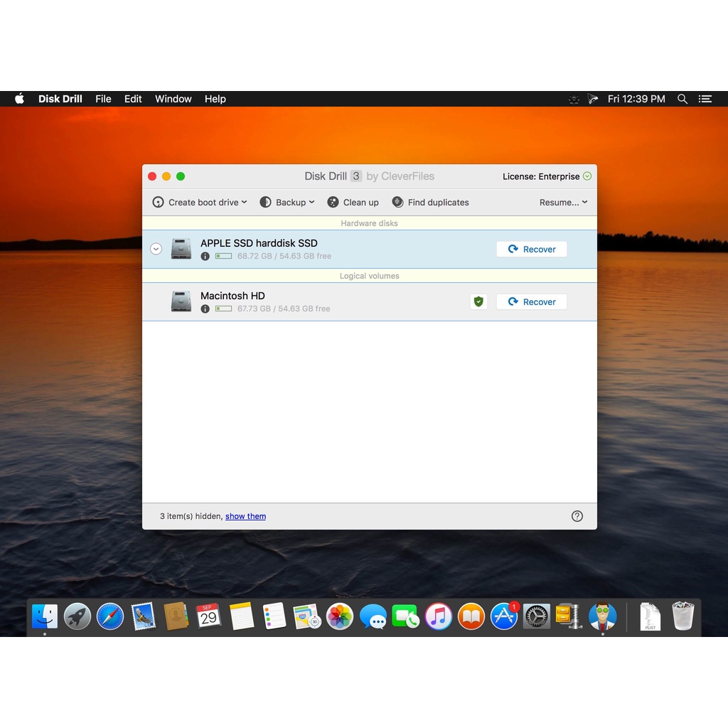Collapse the APPLE SSD harddisk disclosure arrow
This screenshot has height=728, width=728.
pos(156,249)
